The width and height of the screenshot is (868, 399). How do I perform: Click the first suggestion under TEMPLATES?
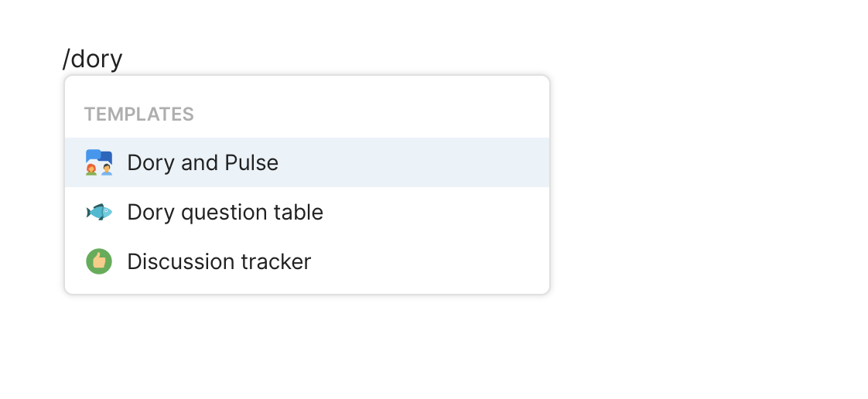[306, 162]
